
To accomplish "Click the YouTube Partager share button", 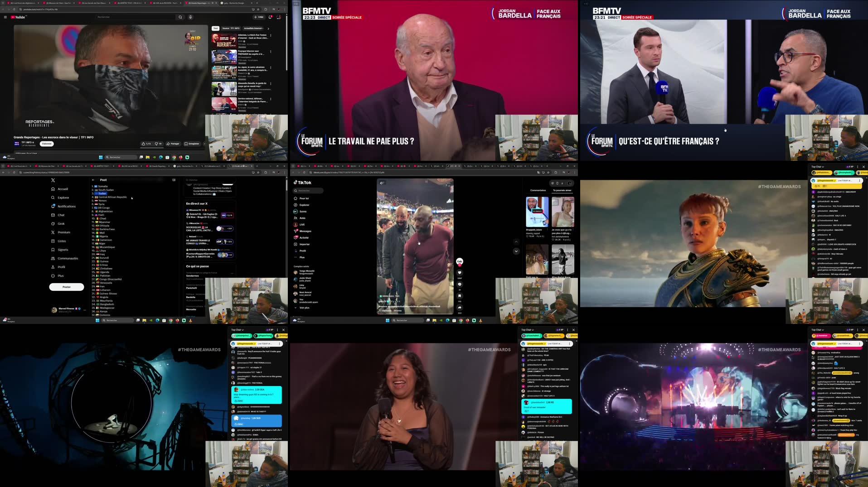I will (173, 144).
